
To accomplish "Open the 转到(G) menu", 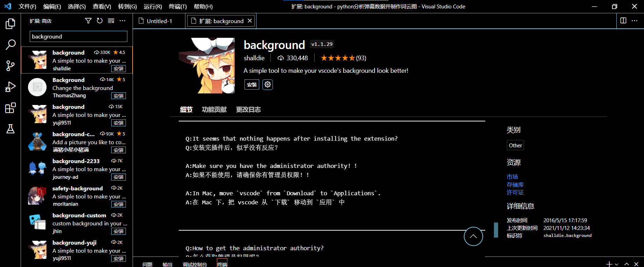I will (127, 7).
